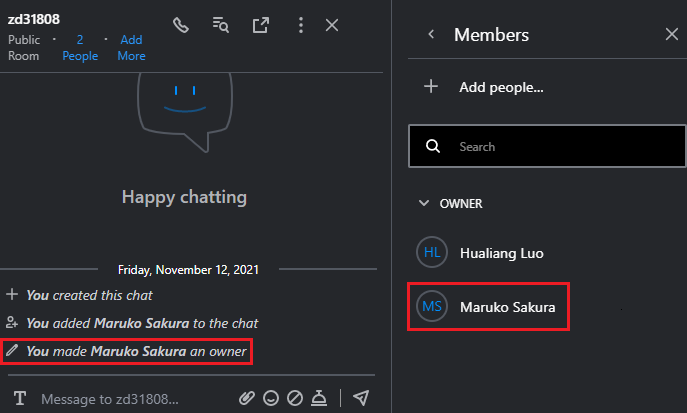Click the Members search field
Screen dimensions: 687x413
point(547,146)
